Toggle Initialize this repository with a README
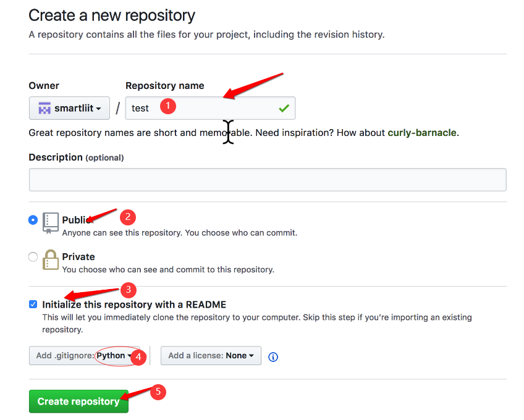This screenshot has height=420, width=524. (33, 304)
